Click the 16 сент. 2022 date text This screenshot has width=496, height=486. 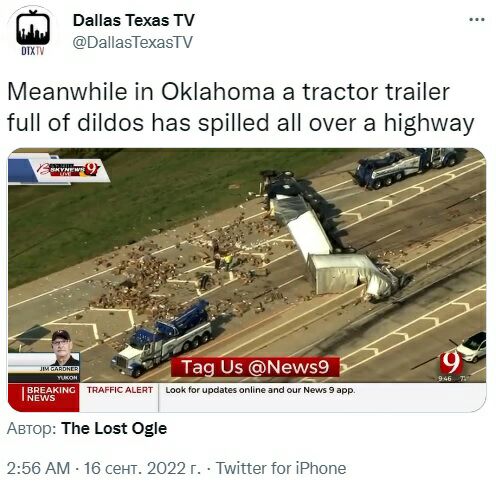click(142, 468)
